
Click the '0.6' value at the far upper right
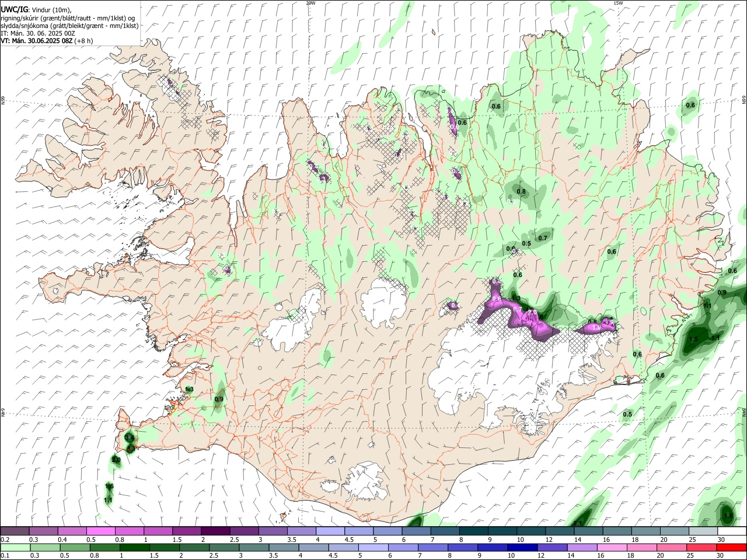point(690,105)
